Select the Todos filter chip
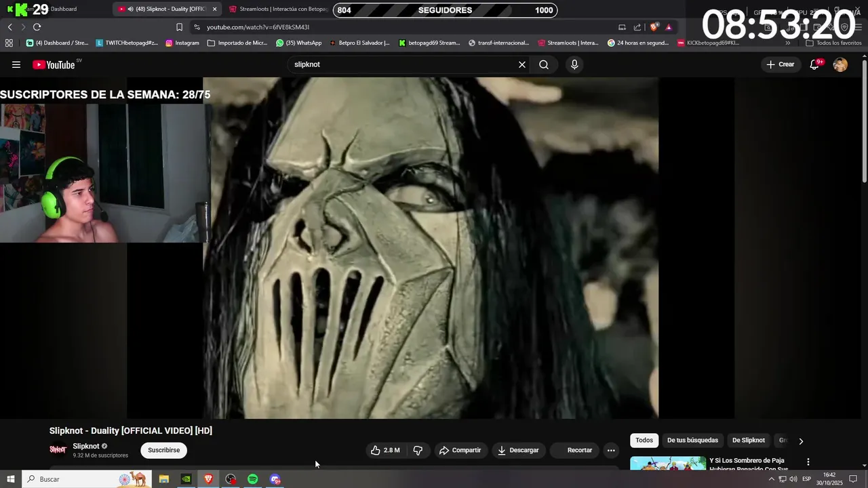This screenshot has width=868, height=488. coord(644,441)
